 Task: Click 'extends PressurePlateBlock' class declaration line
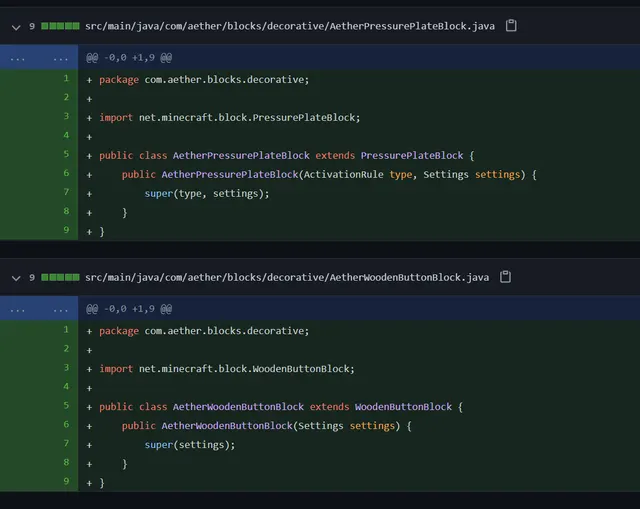pyautogui.click(x=287, y=156)
